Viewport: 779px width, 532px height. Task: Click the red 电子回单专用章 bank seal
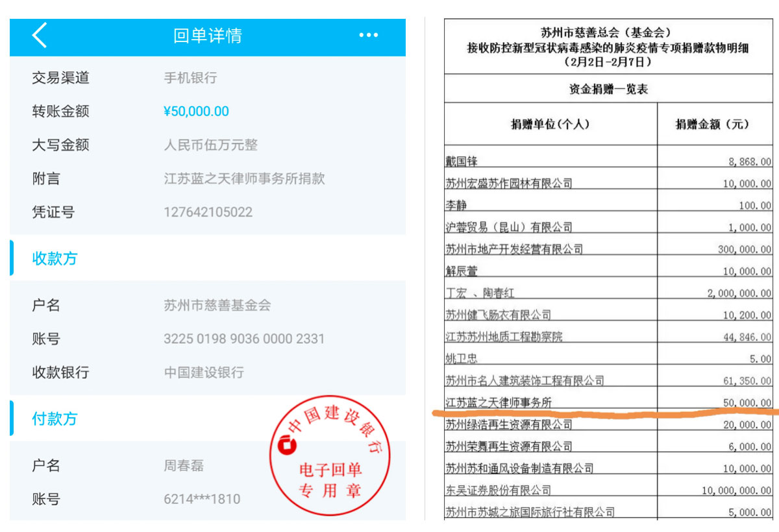[x=330, y=454]
